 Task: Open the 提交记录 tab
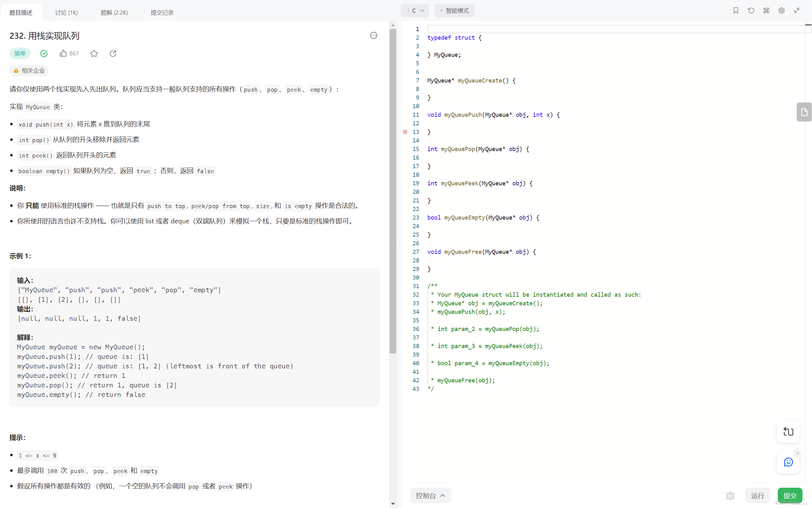coord(162,13)
